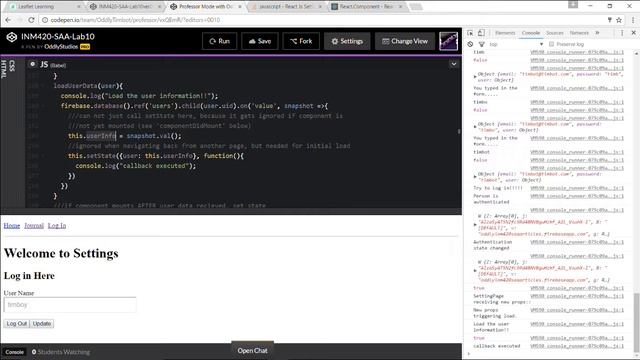Click the site info icon in the address bar
The width and height of the screenshot is (640, 360).
pos(45,20)
